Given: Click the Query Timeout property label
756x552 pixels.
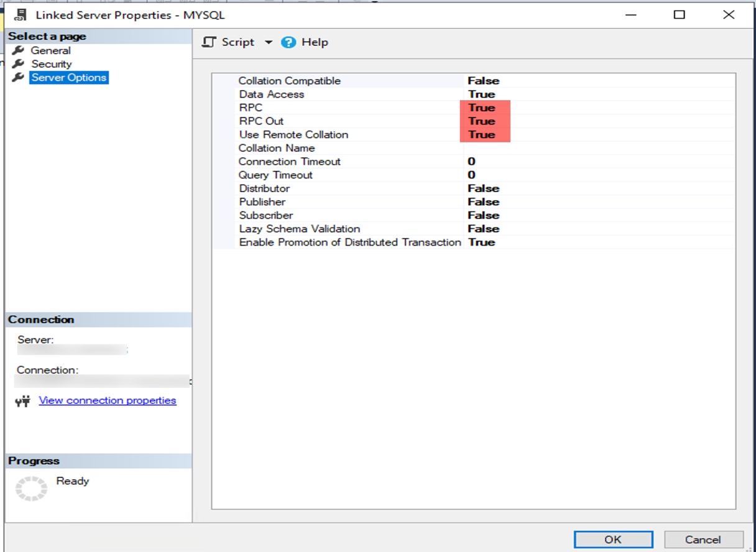Looking at the screenshot, I should coord(275,175).
